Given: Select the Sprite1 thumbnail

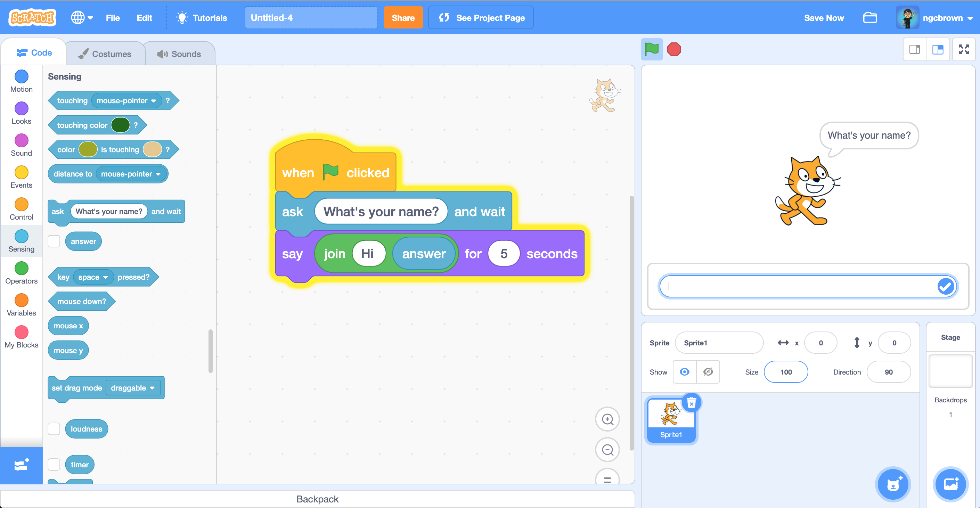Looking at the screenshot, I should coord(671,420).
